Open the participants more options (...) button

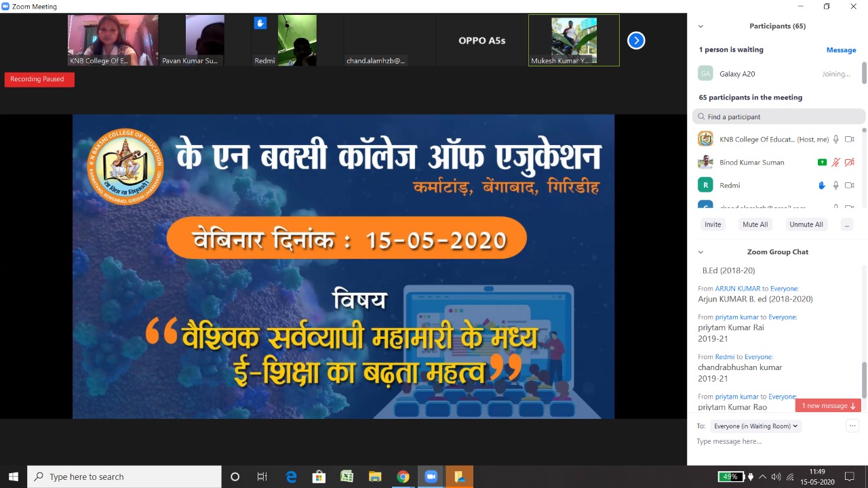846,224
